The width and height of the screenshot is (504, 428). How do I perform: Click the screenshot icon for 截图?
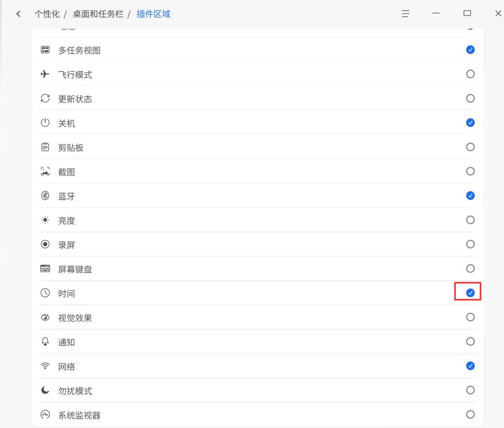click(45, 171)
